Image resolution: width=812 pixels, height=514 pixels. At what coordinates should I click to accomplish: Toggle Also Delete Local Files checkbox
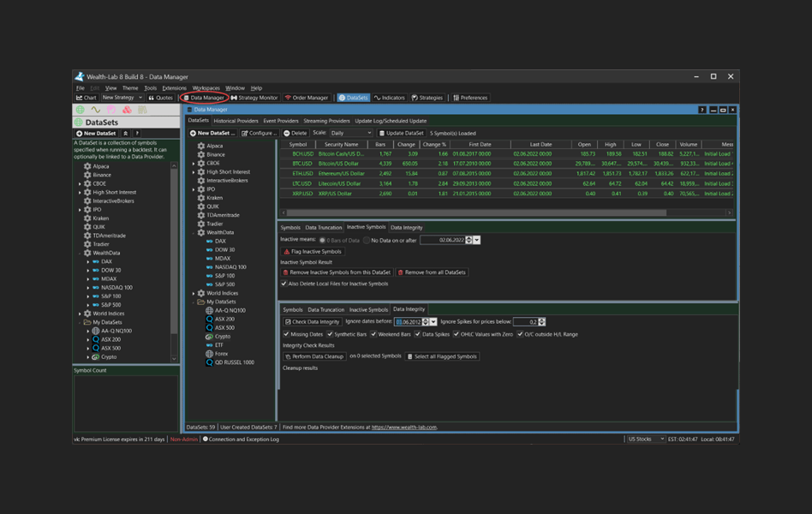pos(284,284)
